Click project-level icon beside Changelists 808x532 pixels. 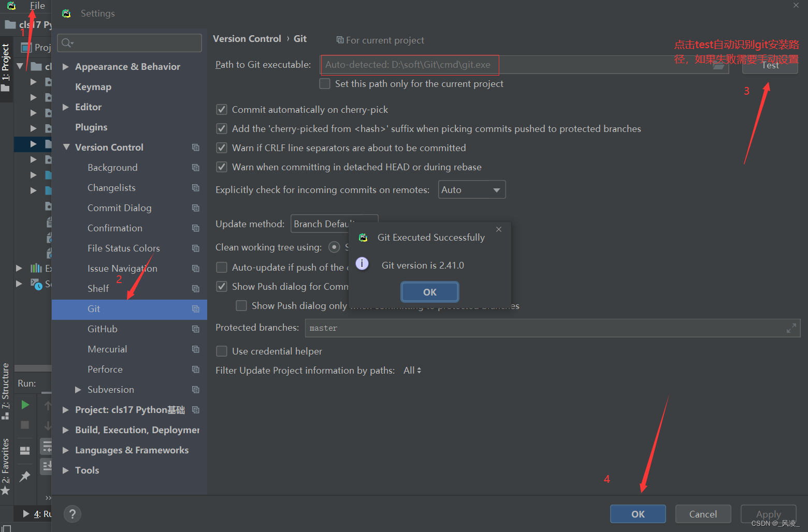(195, 188)
